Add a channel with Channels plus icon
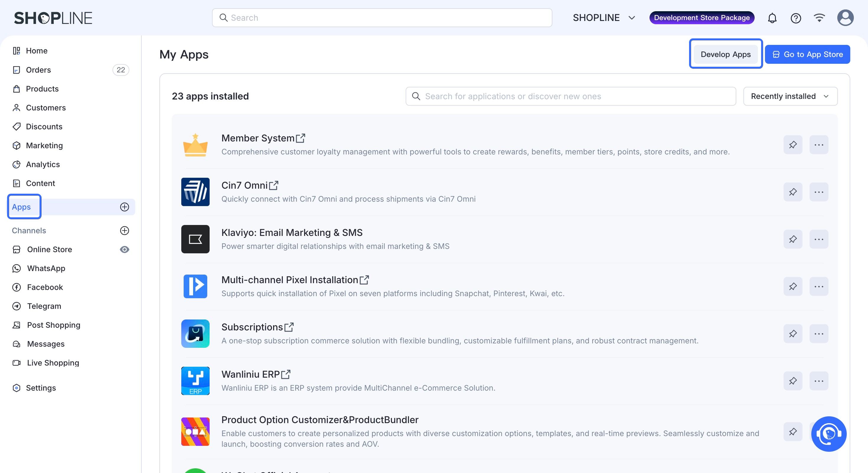This screenshot has height=473, width=868. (x=125, y=230)
